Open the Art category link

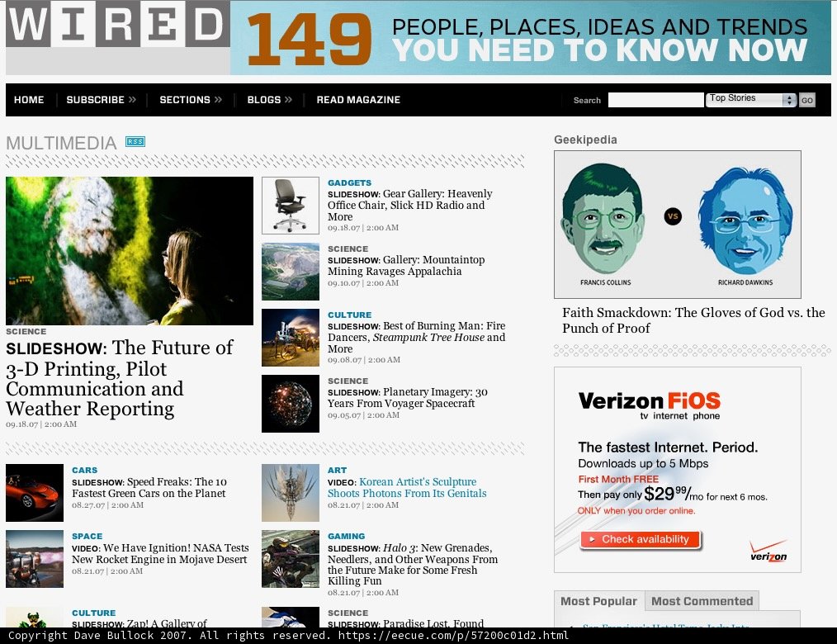tap(337, 470)
